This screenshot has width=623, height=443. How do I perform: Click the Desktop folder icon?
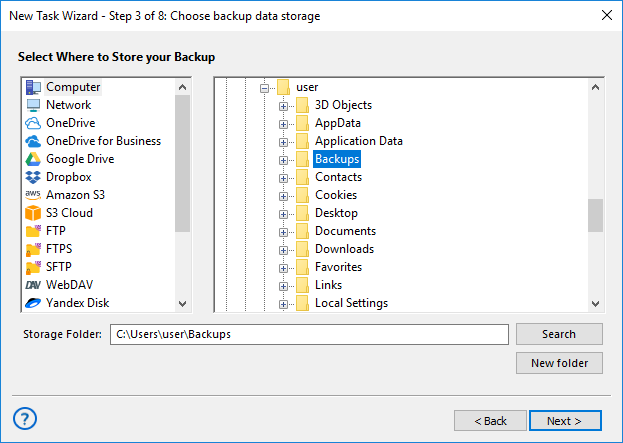(302, 213)
